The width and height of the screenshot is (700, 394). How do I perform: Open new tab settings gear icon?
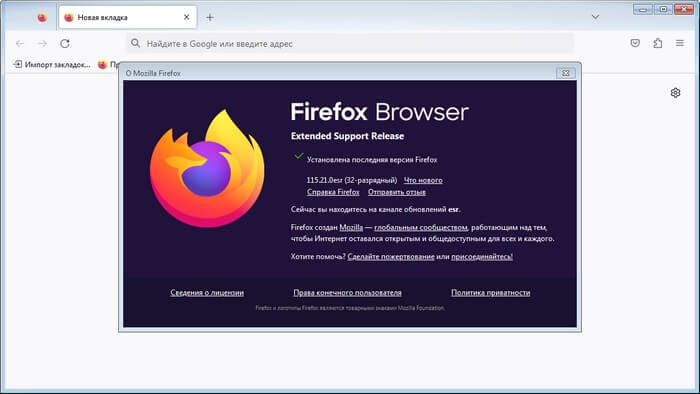click(x=675, y=93)
